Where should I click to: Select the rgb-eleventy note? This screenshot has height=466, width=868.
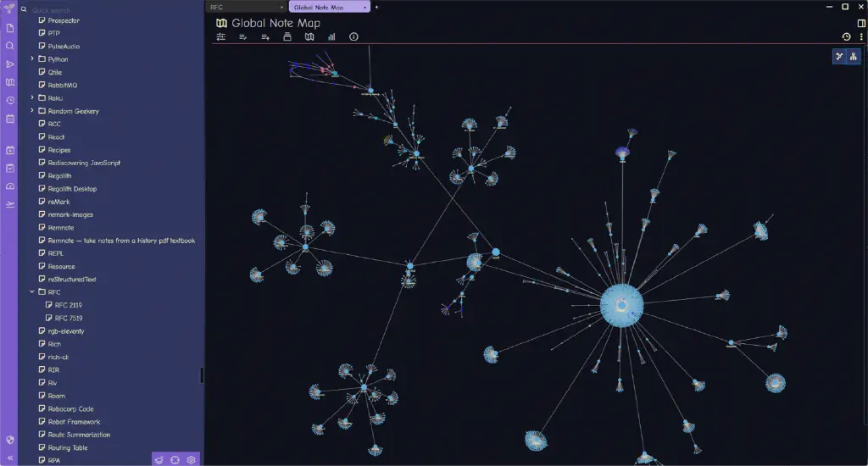point(66,331)
